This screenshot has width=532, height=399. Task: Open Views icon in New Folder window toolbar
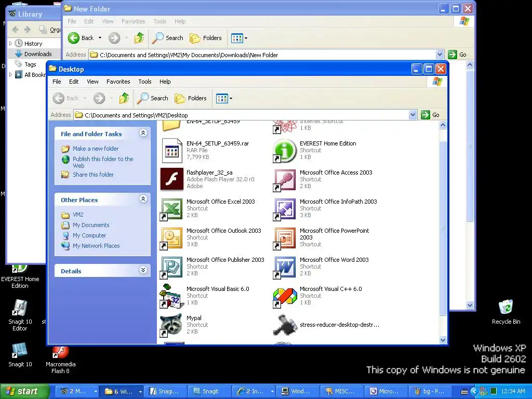[237, 38]
